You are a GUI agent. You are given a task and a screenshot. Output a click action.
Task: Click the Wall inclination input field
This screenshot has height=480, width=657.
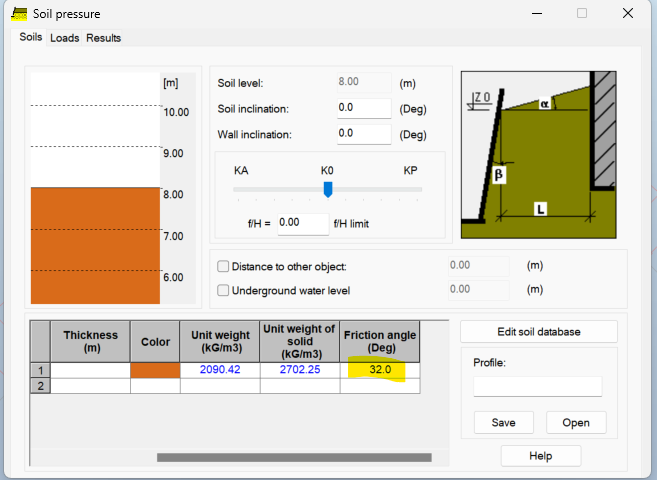364,134
